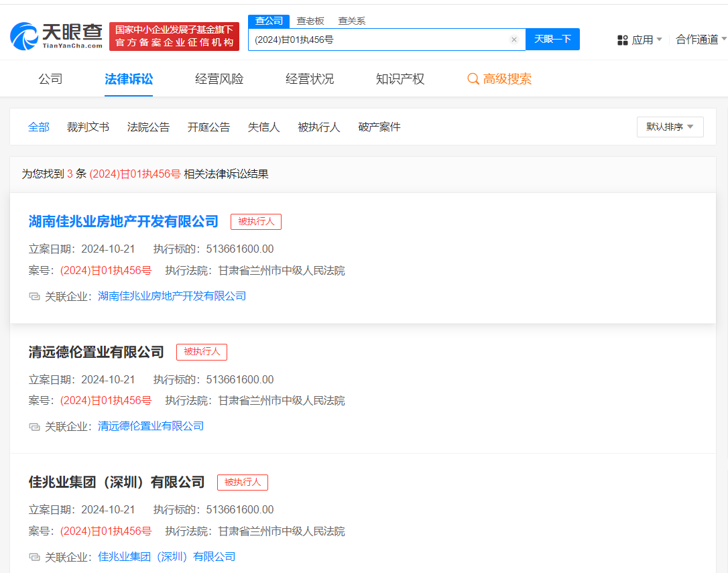Open 湖南佳兆业房地产开发有限公司 result title
The width and height of the screenshot is (728, 573).
(123, 221)
